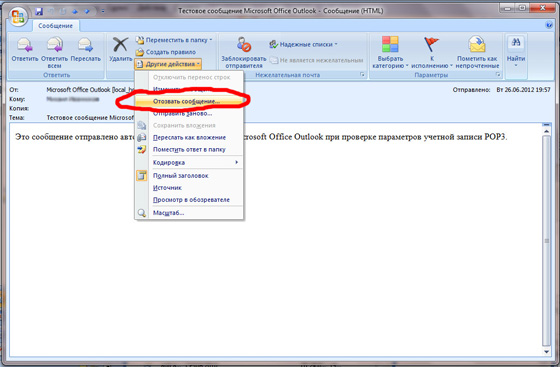Open help question mark icon
The image size is (560, 367).
click(549, 25)
